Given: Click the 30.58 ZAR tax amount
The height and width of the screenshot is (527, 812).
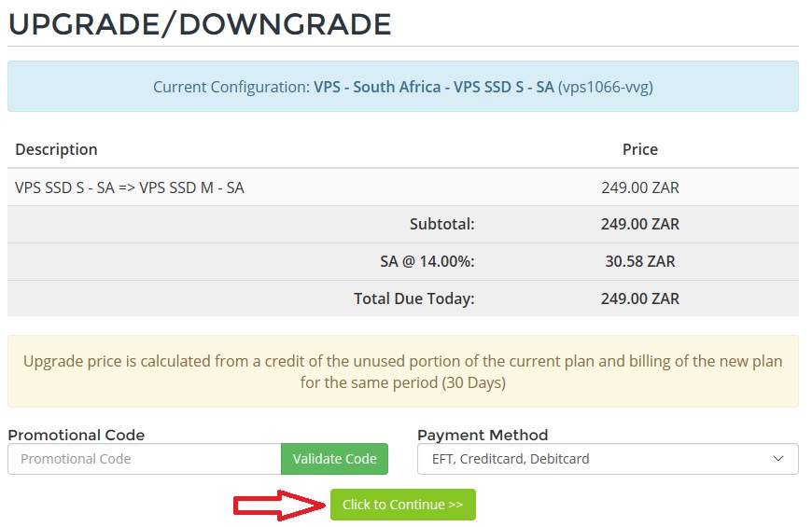Looking at the screenshot, I should pyautogui.click(x=640, y=261).
